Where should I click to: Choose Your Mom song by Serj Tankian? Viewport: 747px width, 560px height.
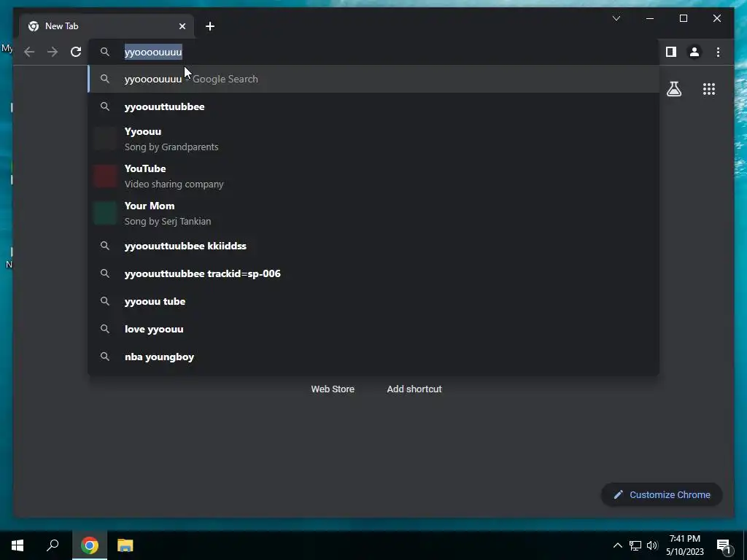(373, 214)
